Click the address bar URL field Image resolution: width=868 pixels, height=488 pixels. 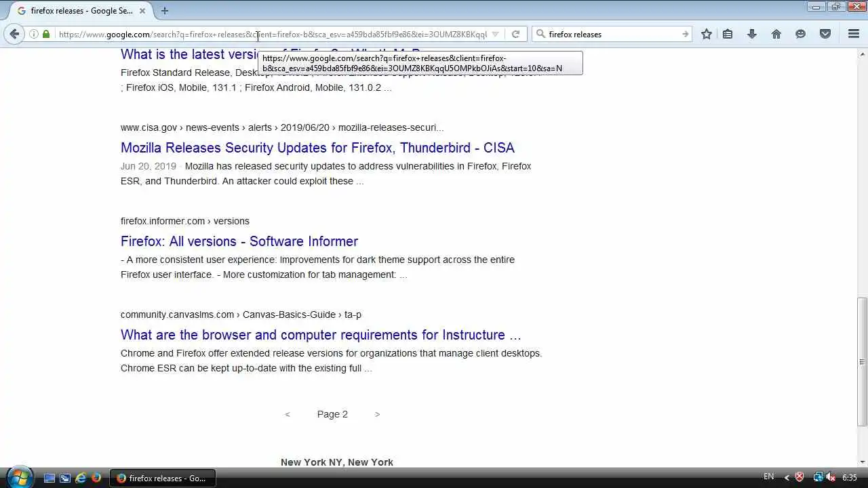tap(271, 34)
